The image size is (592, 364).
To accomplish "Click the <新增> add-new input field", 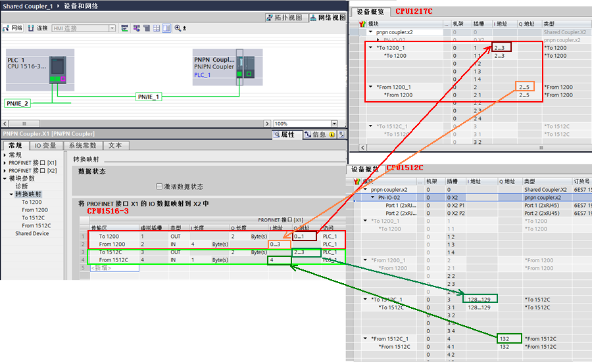I will tap(114, 268).
